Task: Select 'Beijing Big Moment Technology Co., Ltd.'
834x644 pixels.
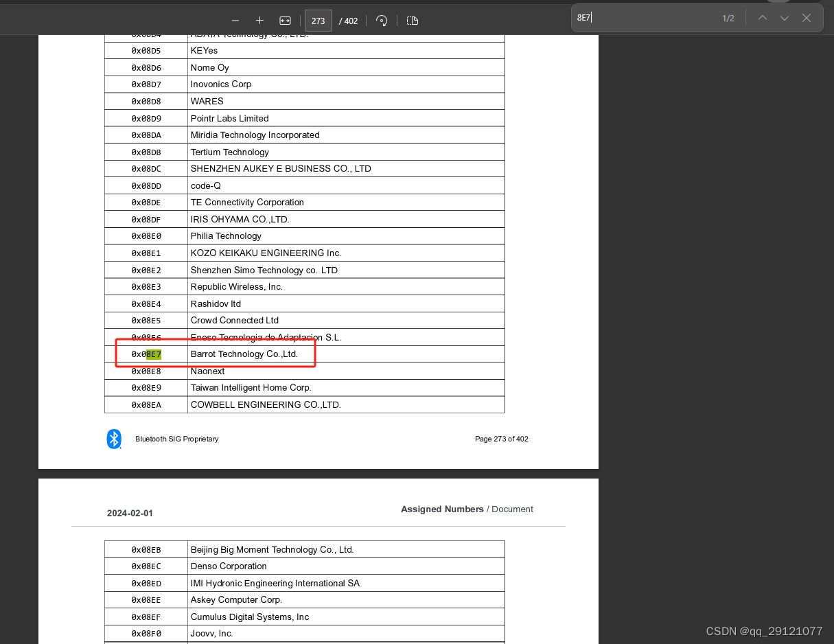Action: pyautogui.click(x=272, y=550)
